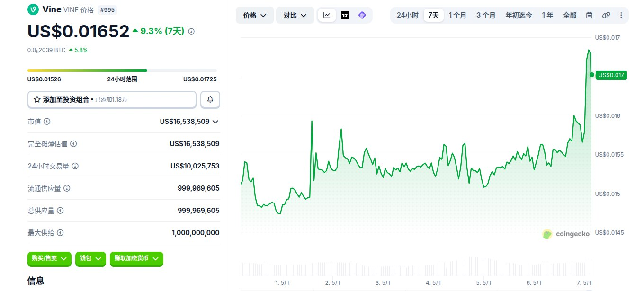644x291 pixels.
Task: Select the 24小时 time range
Action: click(x=407, y=15)
